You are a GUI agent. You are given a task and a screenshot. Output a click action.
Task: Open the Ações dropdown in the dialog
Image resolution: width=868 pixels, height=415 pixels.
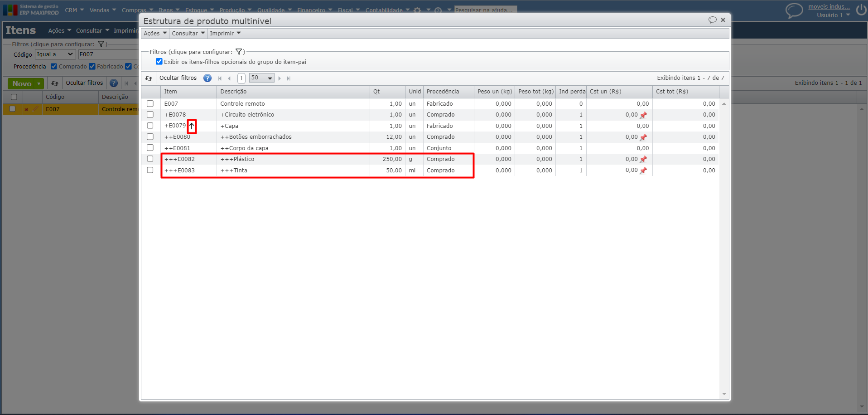tap(155, 33)
